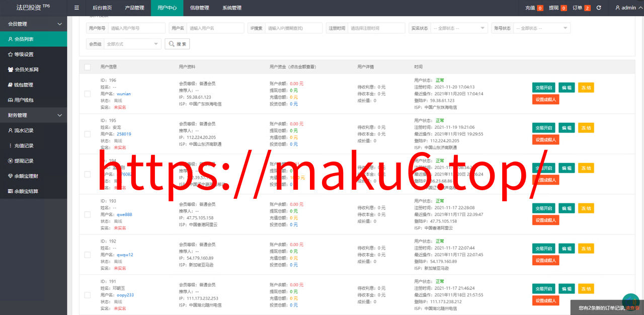Click 编辑 for user qwe888
The image size is (644, 315).
[x=567, y=208]
